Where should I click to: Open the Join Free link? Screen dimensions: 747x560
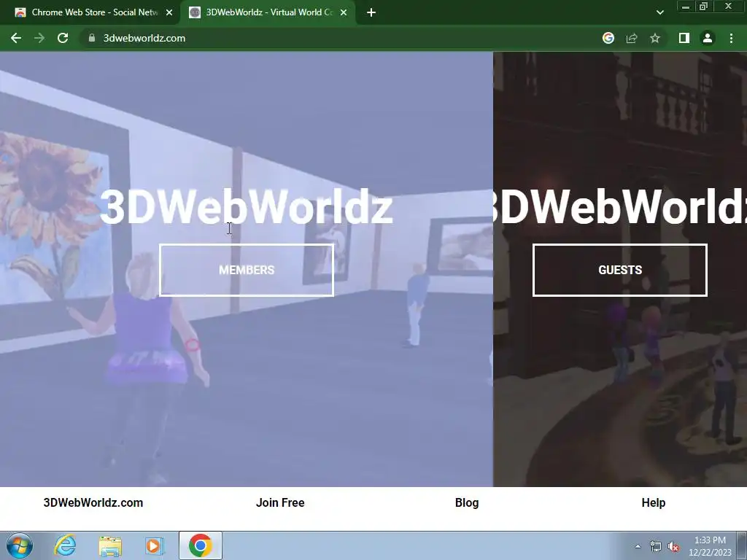point(280,503)
